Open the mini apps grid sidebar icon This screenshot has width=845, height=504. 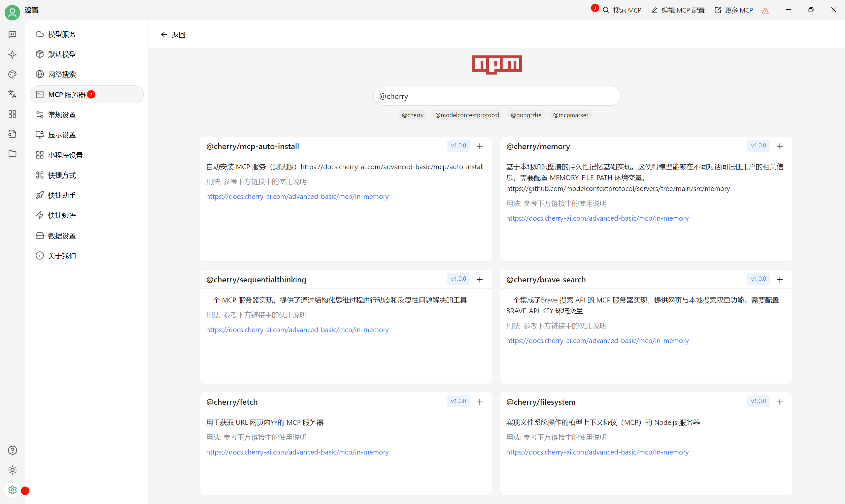[x=12, y=114]
